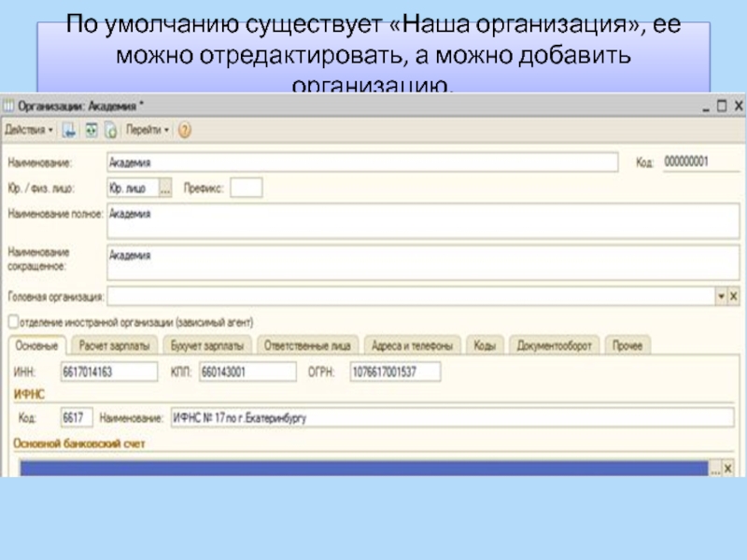The width and height of the screenshot is (747, 560).
Task: Click the save icon in the toolbar
Action: click(69, 131)
